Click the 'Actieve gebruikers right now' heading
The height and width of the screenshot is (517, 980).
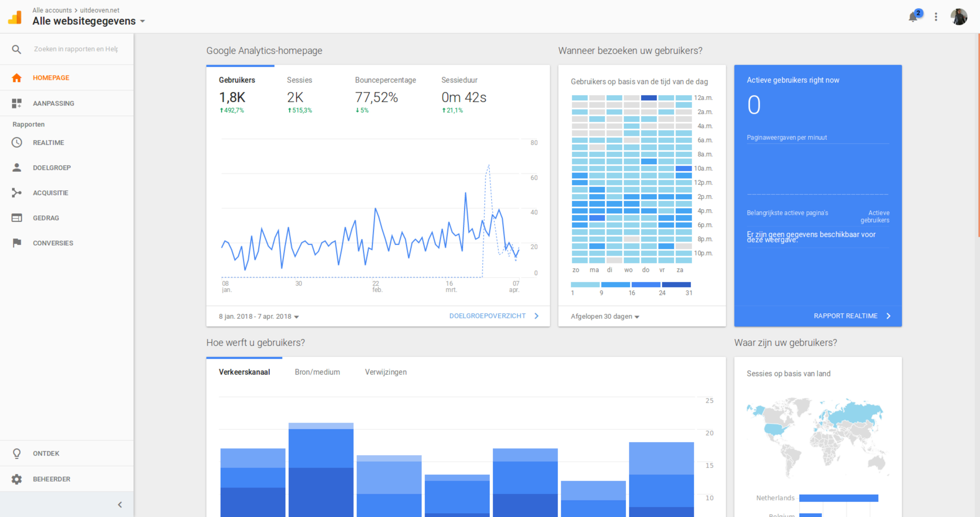pyautogui.click(x=793, y=80)
